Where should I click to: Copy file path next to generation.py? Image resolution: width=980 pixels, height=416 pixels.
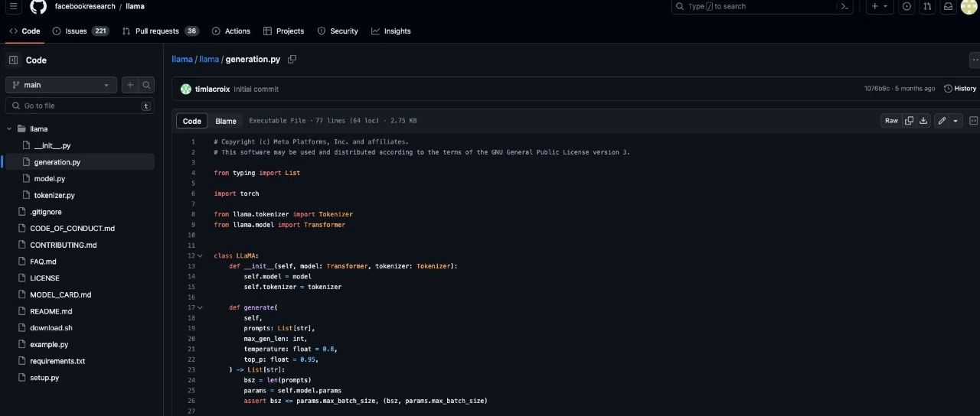tap(292, 59)
